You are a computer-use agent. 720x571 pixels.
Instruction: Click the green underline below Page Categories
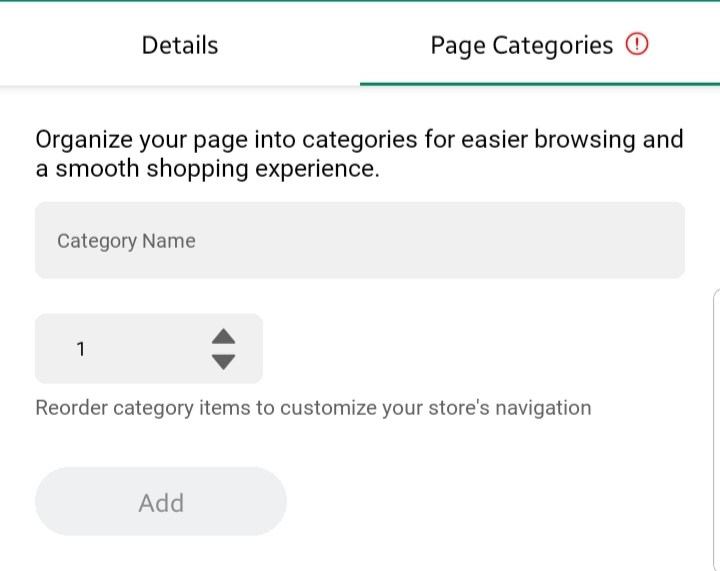[x=540, y=83]
